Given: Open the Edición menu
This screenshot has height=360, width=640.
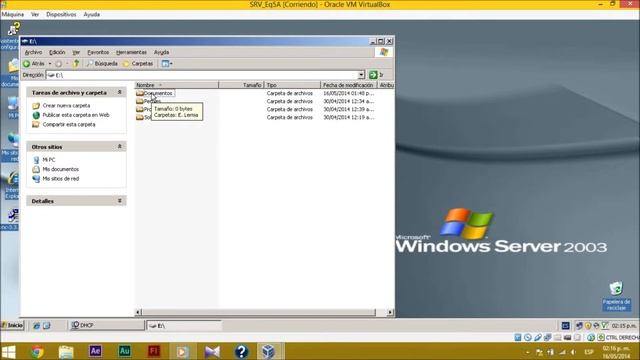Looking at the screenshot, I should point(57,52).
